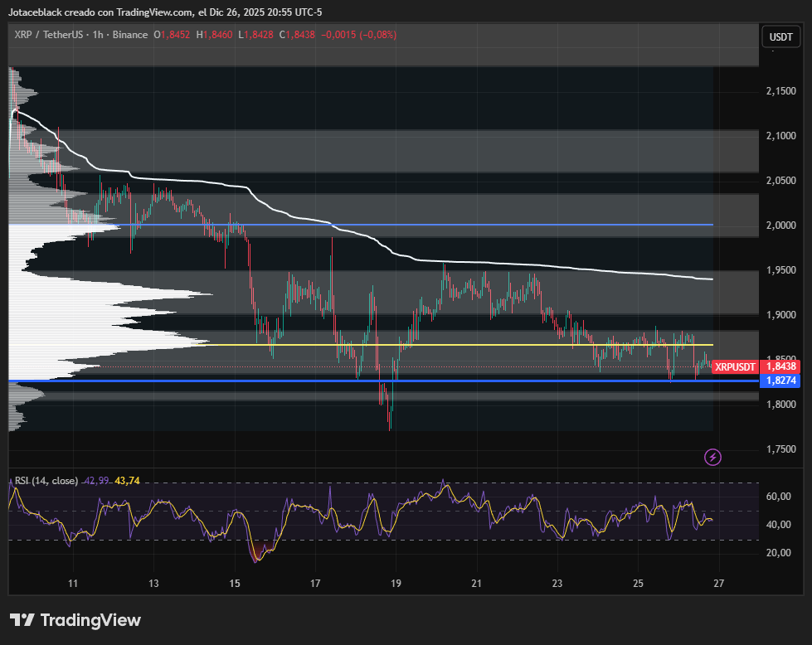Click the TradingView logo icon
Image resolution: width=812 pixels, height=645 pixels.
pyautogui.click(x=22, y=620)
